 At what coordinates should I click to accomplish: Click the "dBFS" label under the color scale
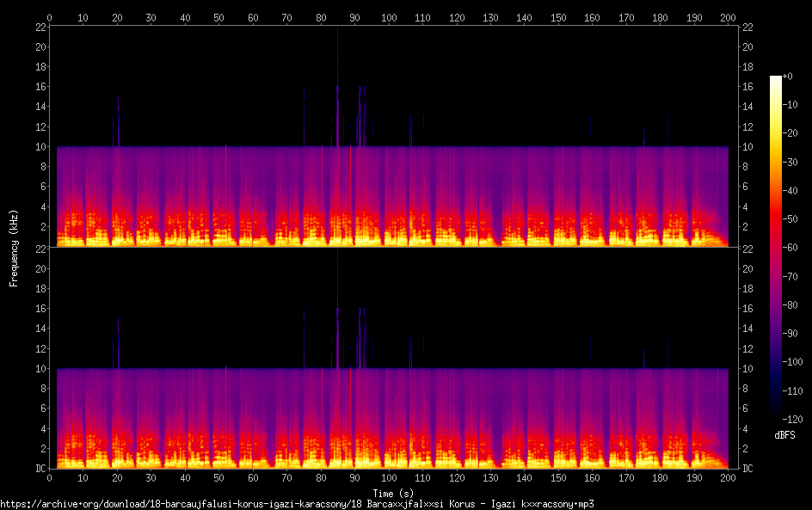[x=784, y=435]
